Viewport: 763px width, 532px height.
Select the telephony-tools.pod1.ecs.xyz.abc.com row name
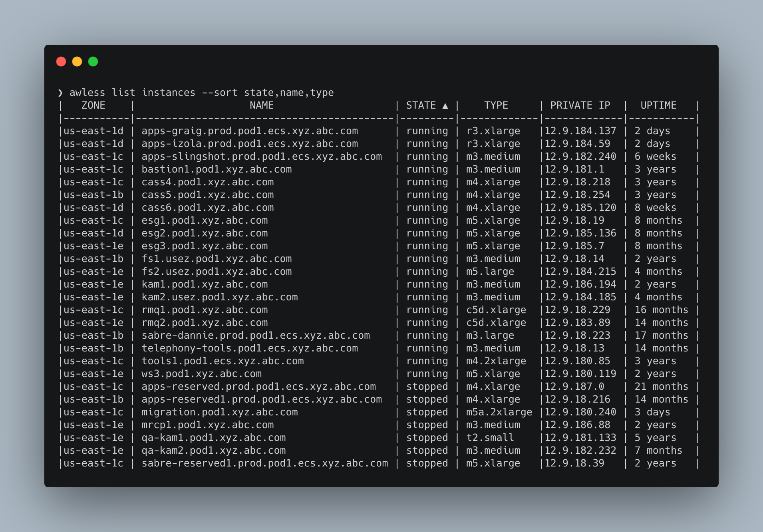(250, 348)
